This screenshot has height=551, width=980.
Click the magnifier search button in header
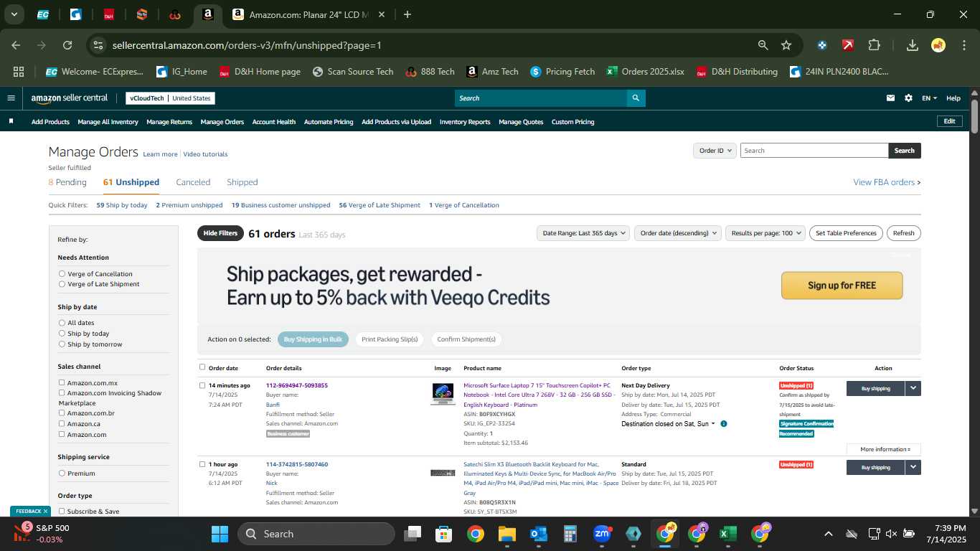point(635,98)
